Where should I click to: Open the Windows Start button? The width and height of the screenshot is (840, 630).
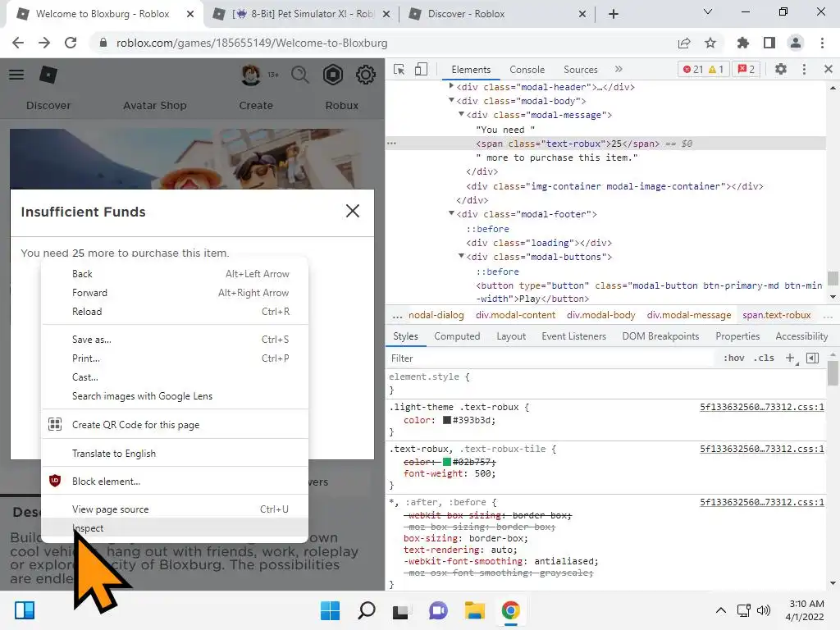[x=330, y=610]
